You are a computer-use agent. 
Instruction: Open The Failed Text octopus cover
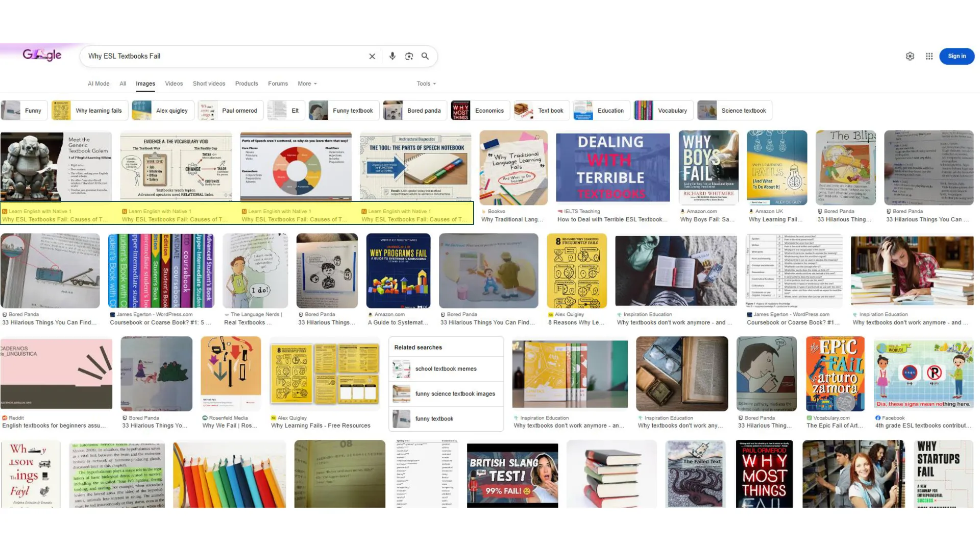(695, 474)
